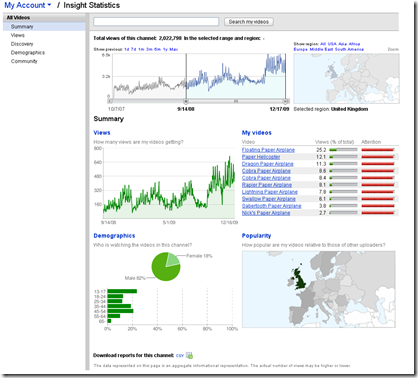The width and height of the screenshot is (418, 378).
Task: Focus the video search input field
Action: [156, 22]
